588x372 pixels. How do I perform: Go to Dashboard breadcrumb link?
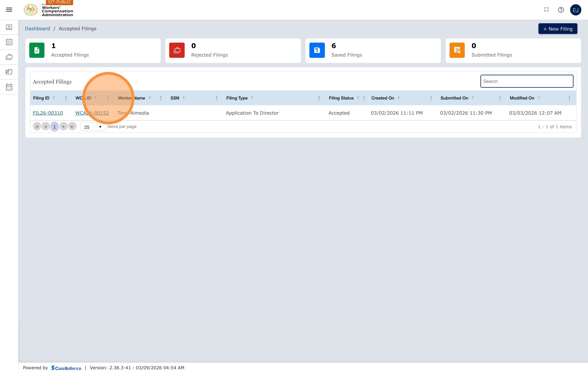37,28
